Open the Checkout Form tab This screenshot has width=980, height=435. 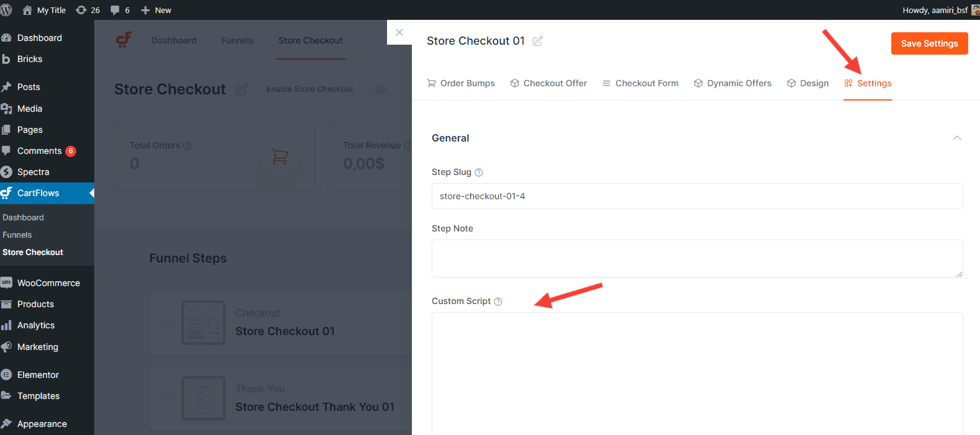click(x=640, y=83)
